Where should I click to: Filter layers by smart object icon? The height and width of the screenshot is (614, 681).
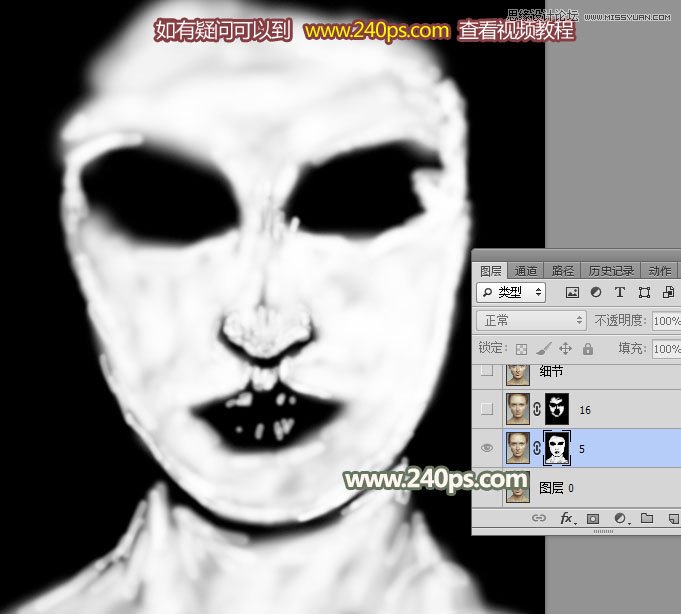(x=668, y=293)
